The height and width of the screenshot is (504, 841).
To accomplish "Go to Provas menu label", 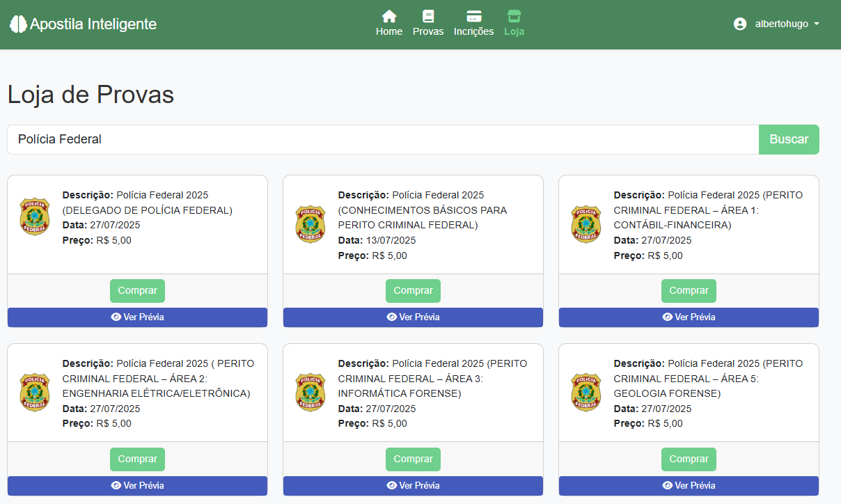I will (428, 31).
